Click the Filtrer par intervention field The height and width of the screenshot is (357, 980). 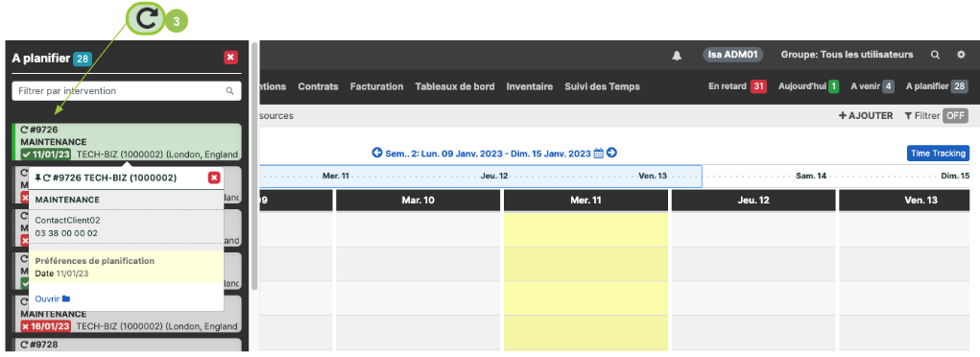pos(127,90)
